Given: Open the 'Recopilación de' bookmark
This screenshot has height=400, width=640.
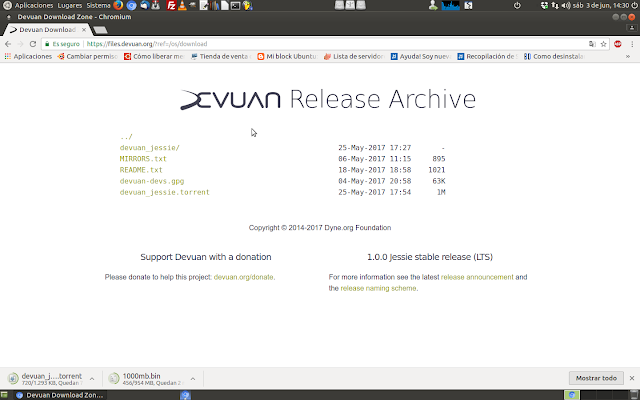Looking at the screenshot, I should (x=487, y=56).
